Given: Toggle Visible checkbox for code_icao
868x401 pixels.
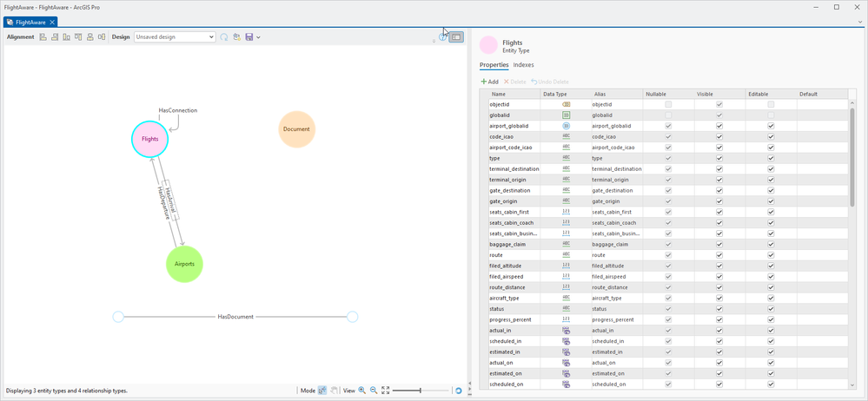Looking at the screenshot, I should point(719,136).
